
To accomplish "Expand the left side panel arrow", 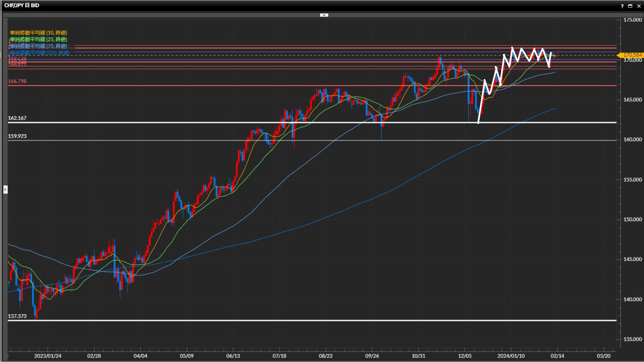I will pyautogui.click(x=5, y=190).
